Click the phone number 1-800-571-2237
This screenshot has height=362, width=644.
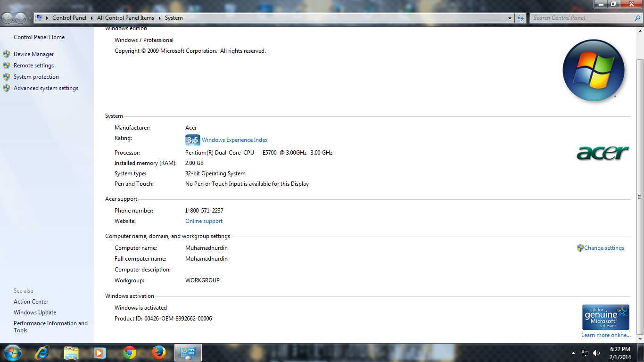[204, 211]
